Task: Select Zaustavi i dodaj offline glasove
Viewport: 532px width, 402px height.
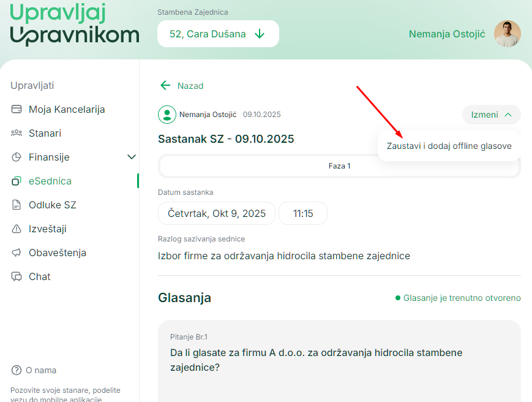Action: pos(448,146)
